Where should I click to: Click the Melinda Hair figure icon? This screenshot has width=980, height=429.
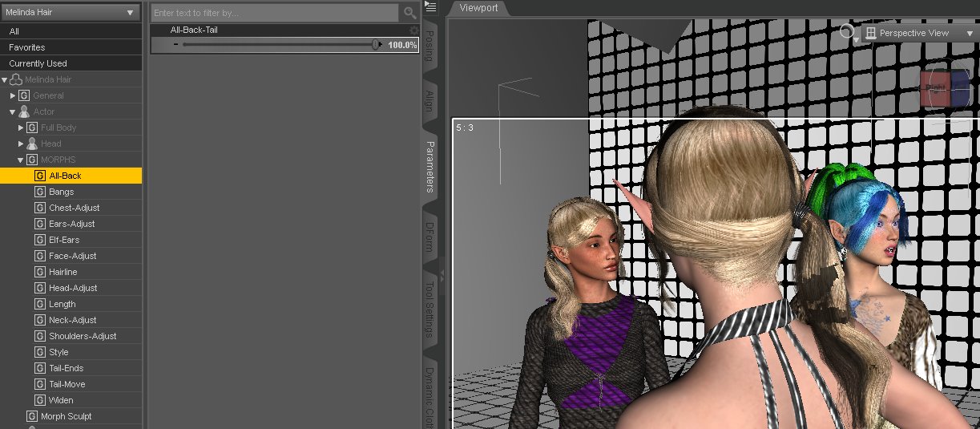point(16,79)
